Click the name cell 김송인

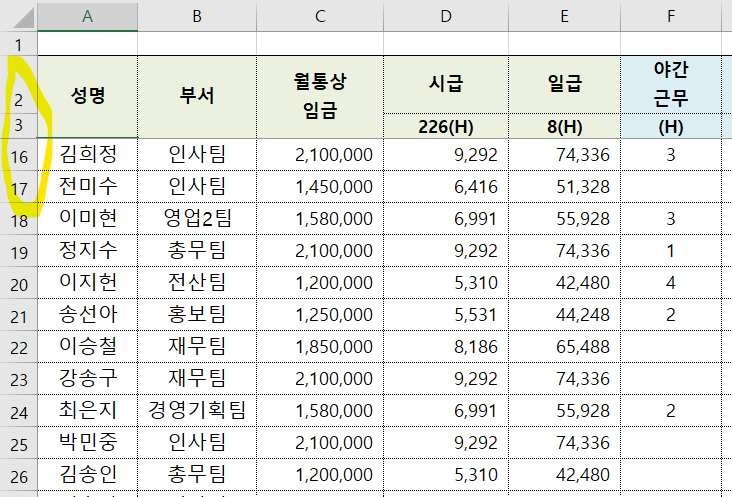tap(87, 475)
